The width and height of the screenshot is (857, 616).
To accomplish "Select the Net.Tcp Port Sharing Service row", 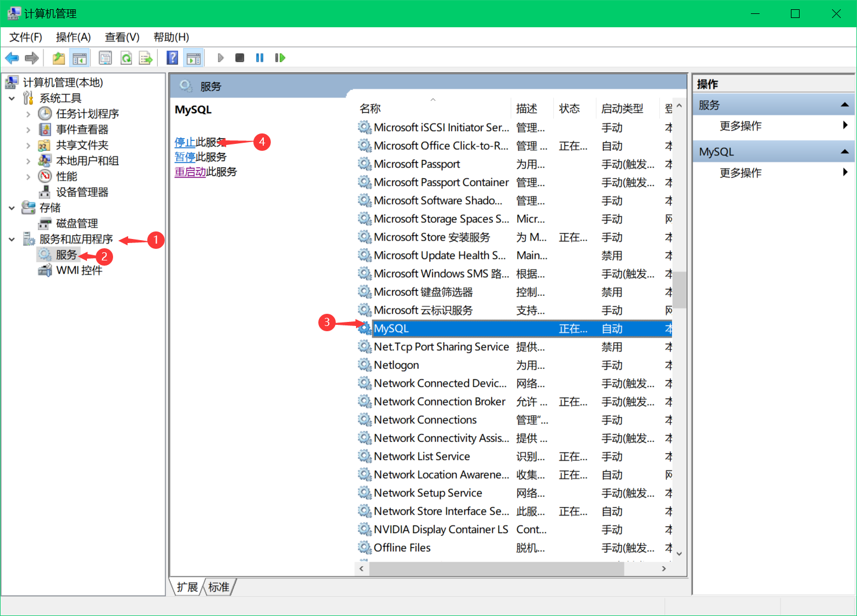I will point(514,347).
